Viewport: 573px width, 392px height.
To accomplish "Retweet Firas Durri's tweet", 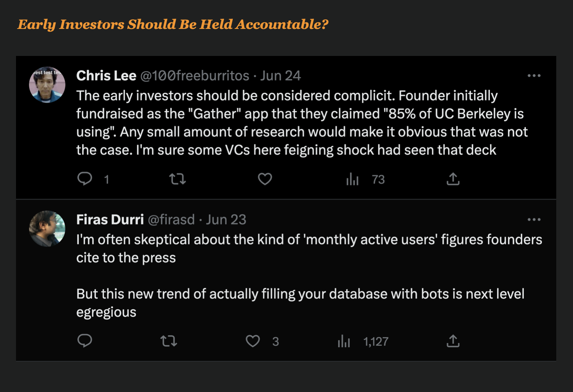I will (169, 341).
